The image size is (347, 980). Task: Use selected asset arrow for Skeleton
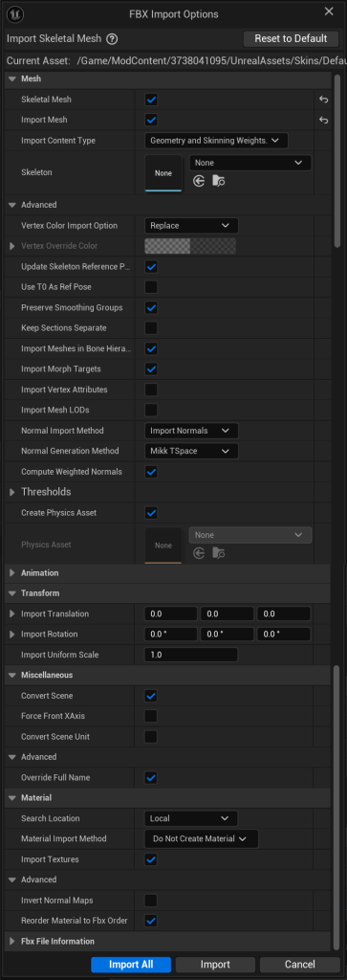click(199, 181)
